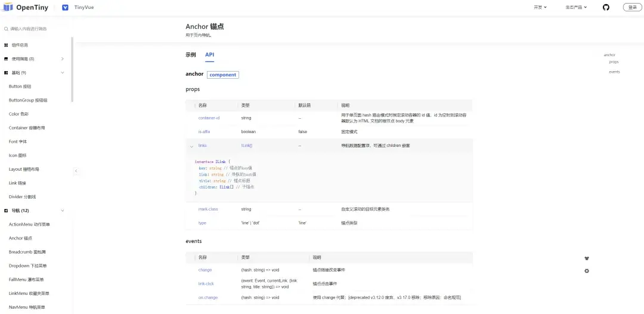
Task: Click the container-id prop link
Action: coord(209,118)
